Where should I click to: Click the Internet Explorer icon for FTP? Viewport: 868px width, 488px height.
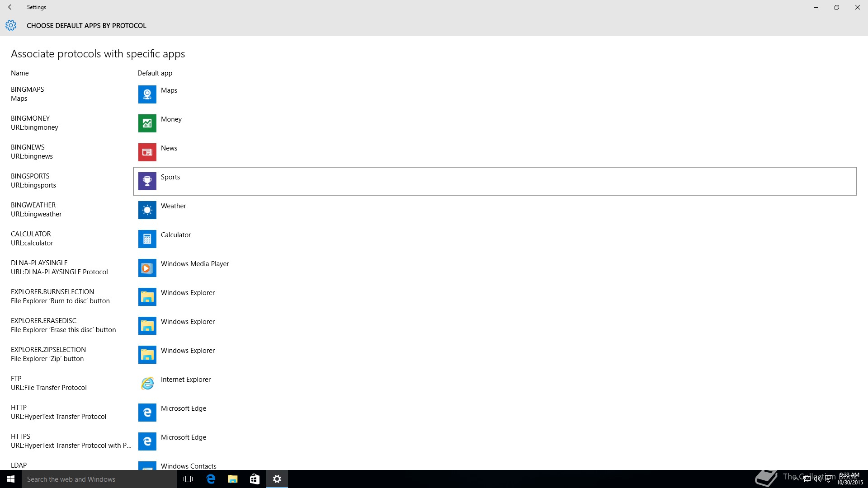(147, 384)
